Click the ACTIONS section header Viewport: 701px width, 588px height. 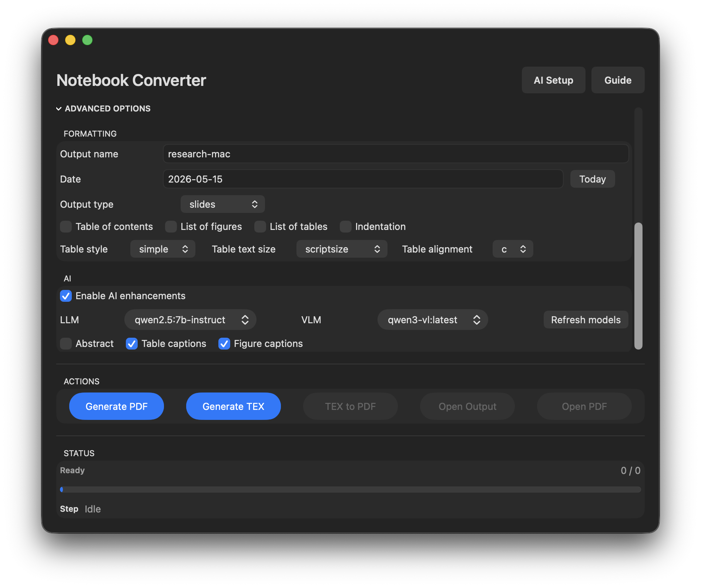pos(81,381)
